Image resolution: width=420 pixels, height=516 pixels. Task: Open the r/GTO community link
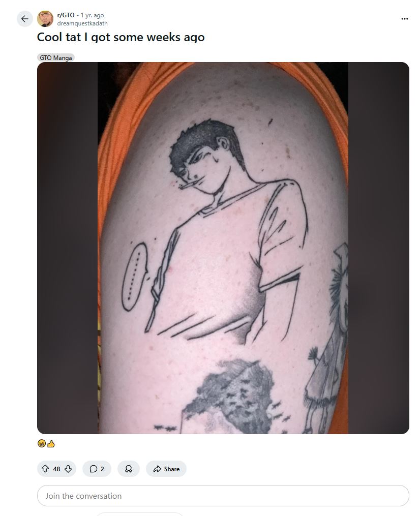(x=66, y=15)
